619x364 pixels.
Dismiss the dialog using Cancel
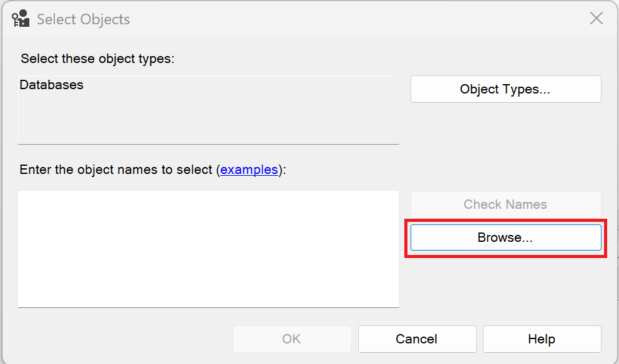point(417,339)
